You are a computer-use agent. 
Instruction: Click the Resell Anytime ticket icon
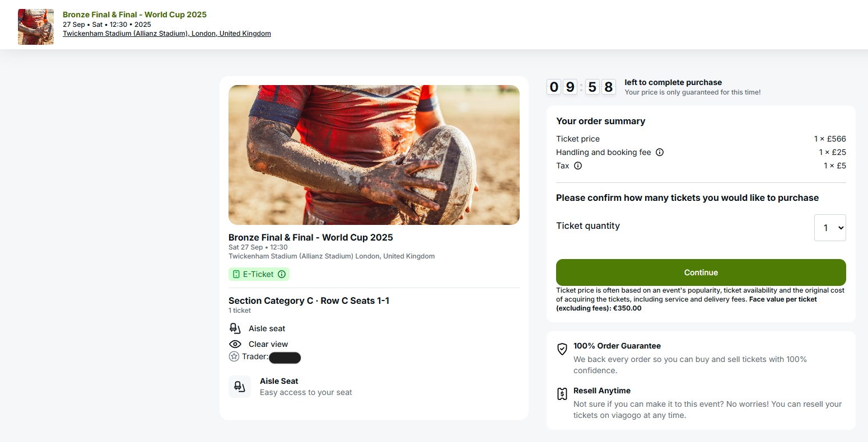tap(562, 394)
